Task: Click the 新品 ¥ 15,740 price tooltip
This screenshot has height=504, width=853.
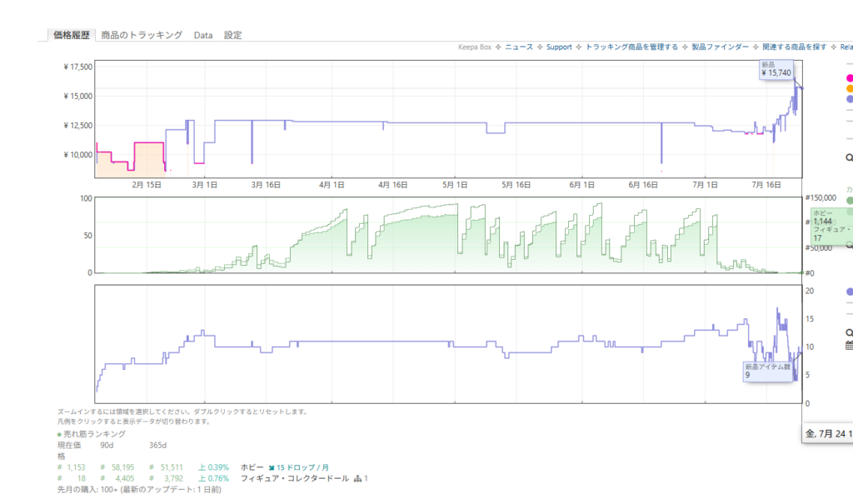Action: pyautogui.click(x=776, y=69)
